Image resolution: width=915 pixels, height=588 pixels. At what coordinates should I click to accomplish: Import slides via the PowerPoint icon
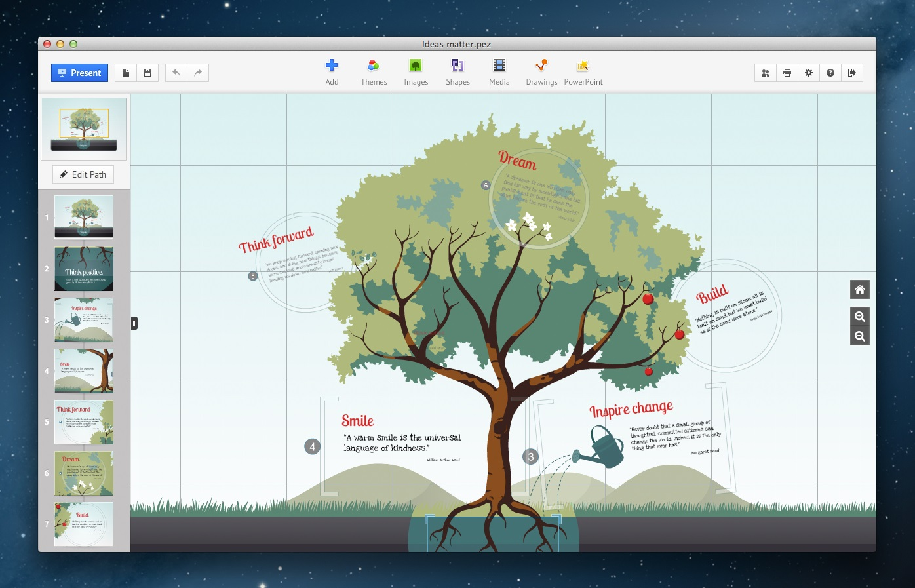[x=583, y=71]
